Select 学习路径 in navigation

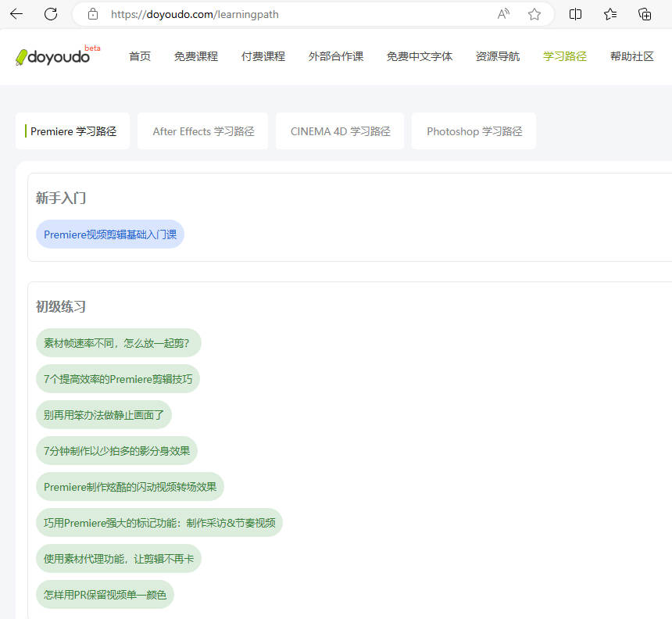(x=565, y=56)
